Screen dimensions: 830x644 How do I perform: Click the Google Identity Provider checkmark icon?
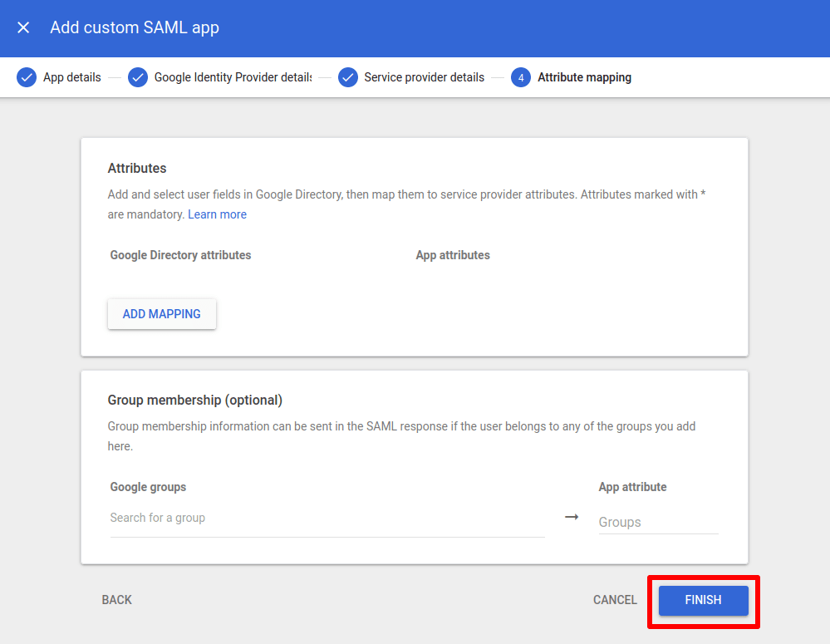[x=138, y=77]
